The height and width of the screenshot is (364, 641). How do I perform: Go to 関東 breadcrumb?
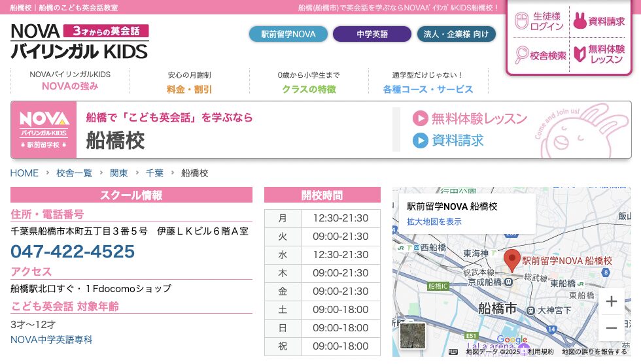pos(118,173)
